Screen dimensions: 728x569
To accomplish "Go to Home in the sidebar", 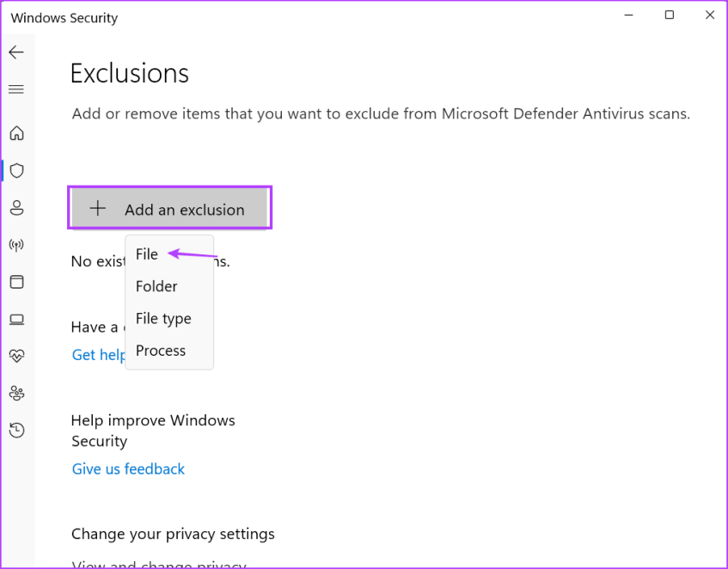I will coord(16,133).
